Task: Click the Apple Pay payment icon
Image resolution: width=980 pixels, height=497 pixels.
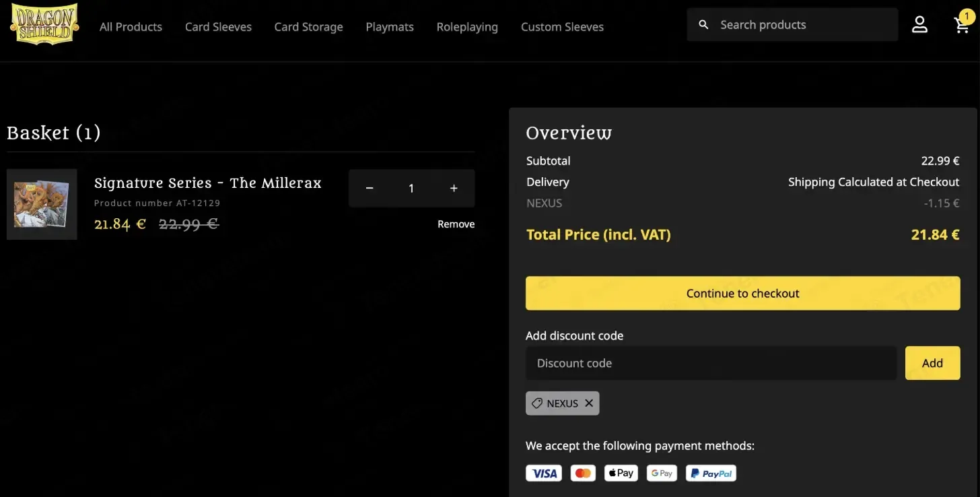Action: click(621, 473)
